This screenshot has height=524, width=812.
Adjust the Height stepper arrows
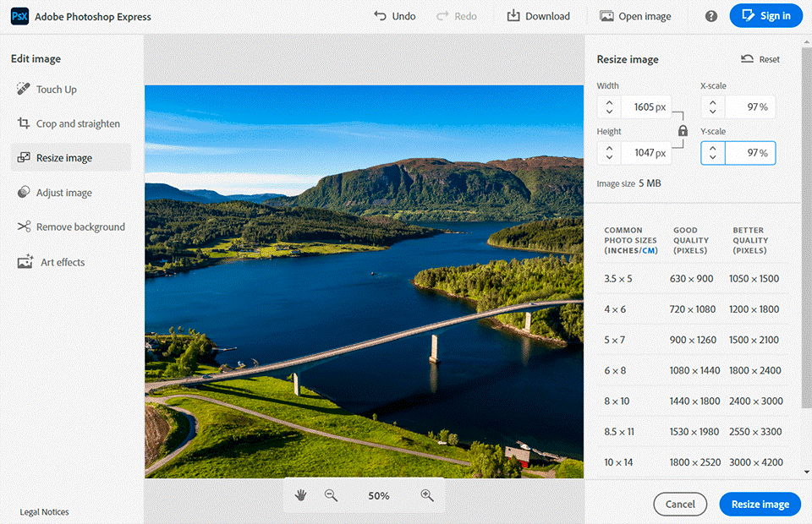[x=609, y=153]
